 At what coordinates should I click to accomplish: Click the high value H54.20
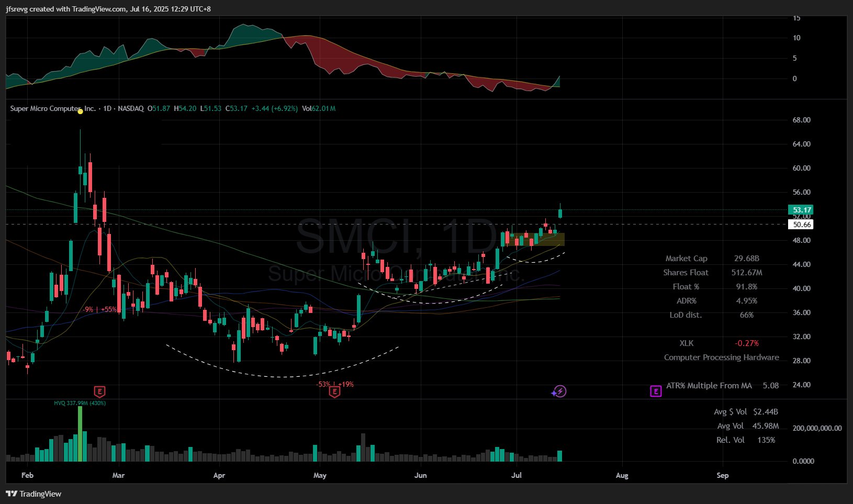coord(185,108)
